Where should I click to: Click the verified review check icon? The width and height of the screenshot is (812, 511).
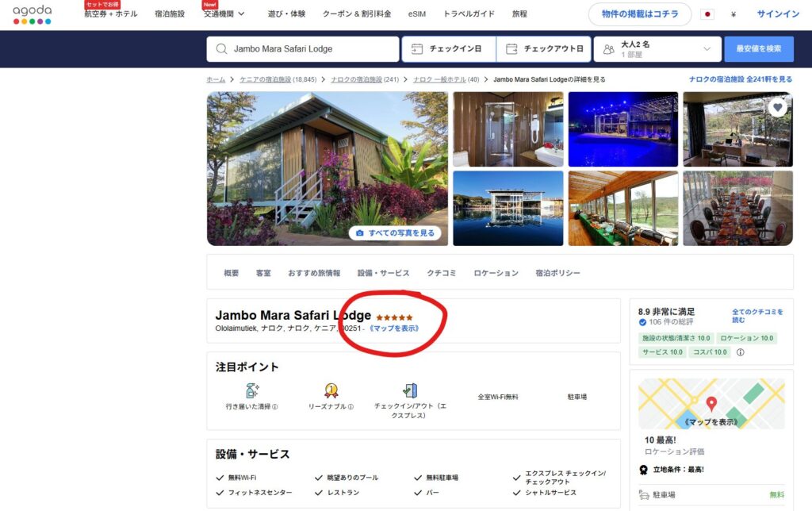[642, 322]
